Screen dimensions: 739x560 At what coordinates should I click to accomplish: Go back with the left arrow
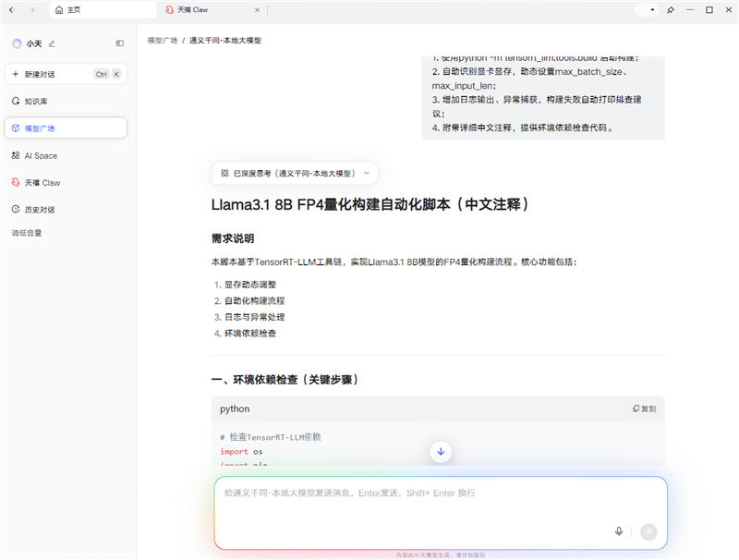click(x=12, y=10)
